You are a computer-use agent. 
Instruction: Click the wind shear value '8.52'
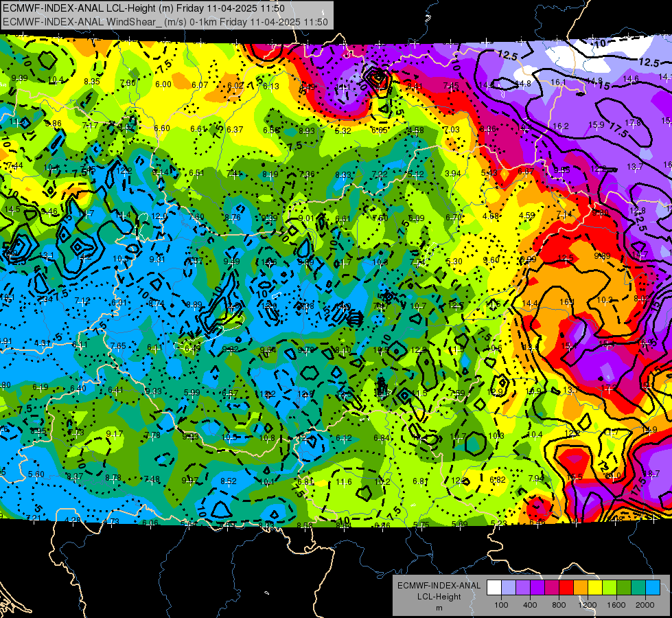pyautogui.click(x=229, y=481)
